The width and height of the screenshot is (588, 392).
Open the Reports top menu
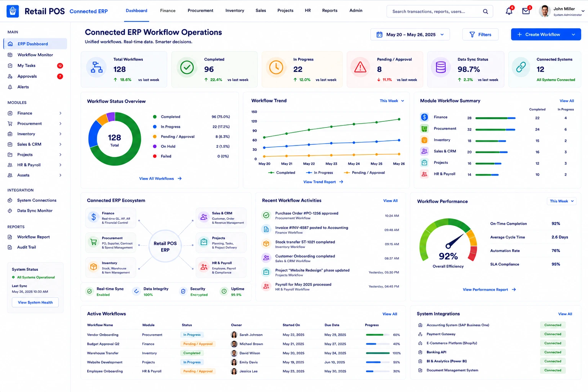330,11
